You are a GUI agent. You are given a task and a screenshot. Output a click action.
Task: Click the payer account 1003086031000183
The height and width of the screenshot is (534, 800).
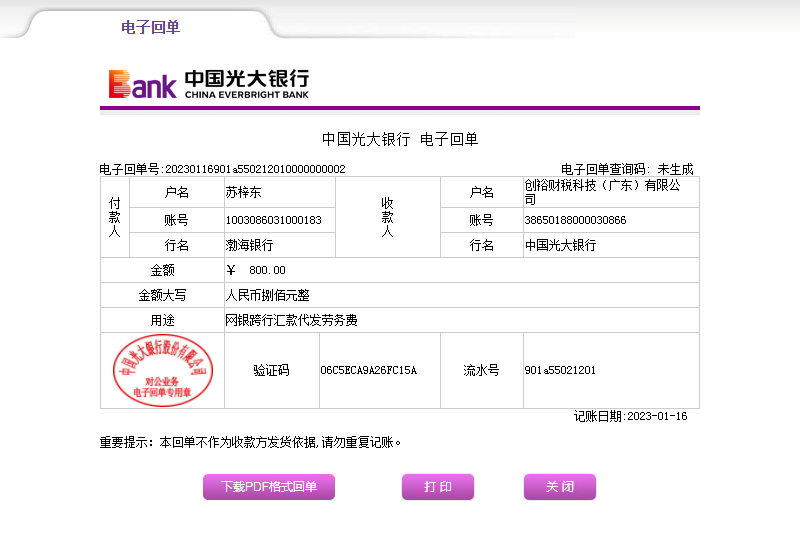point(273,220)
